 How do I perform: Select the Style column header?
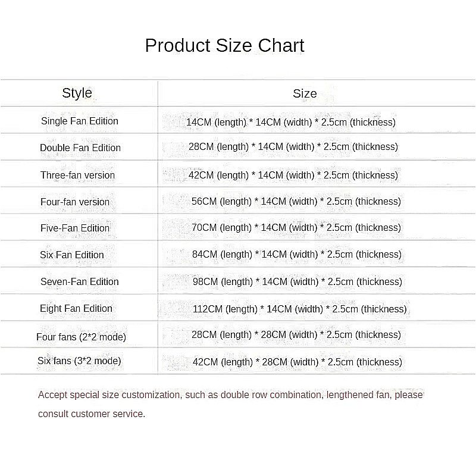coord(77,93)
